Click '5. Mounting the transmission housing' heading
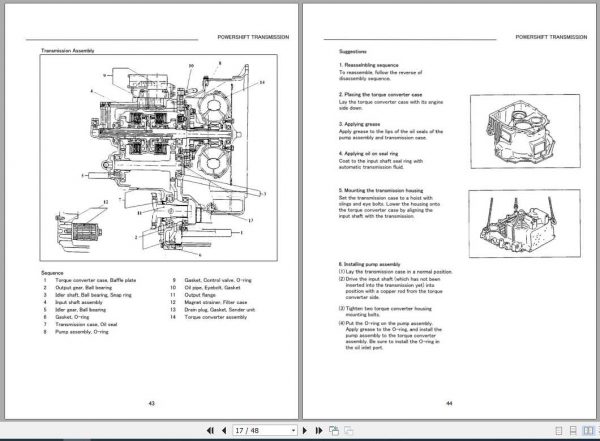The image size is (600, 441). point(381,190)
